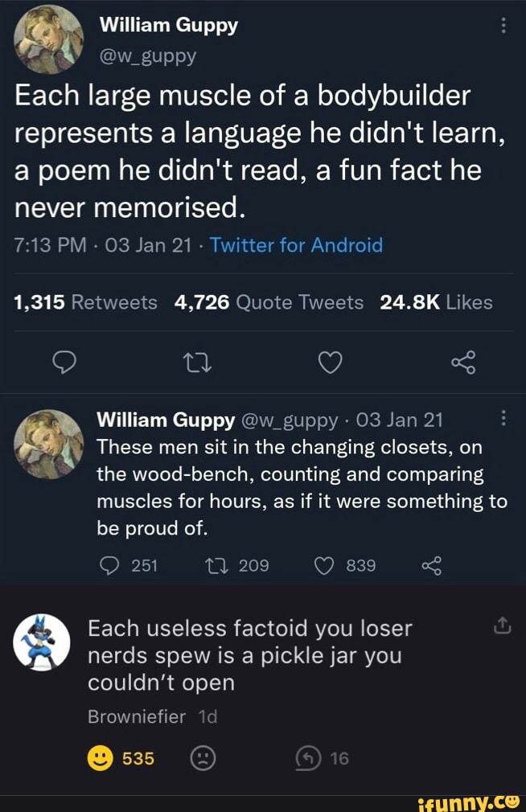React with smiley face on comment

98,758
